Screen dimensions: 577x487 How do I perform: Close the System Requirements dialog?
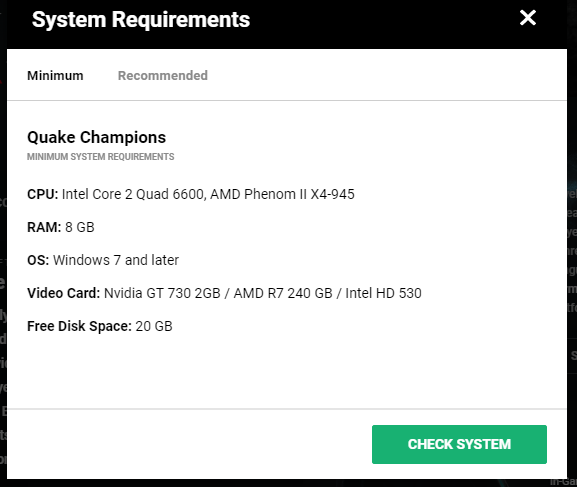click(x=528, y=18)
